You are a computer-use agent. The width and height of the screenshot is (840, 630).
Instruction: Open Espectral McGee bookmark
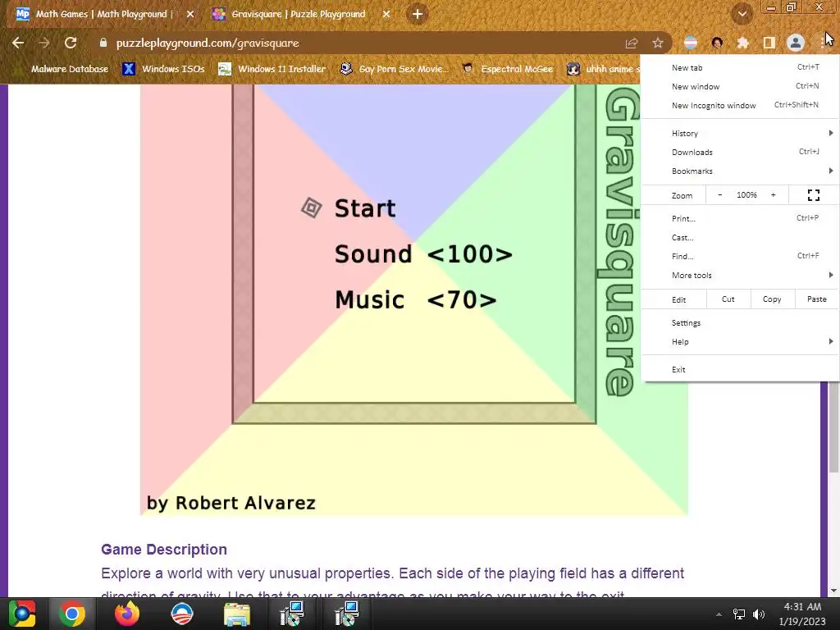click(507, 69)
